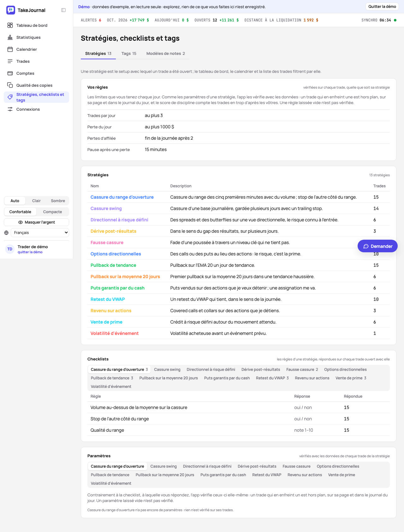Click the ALERTES 6 status entry

click(91, 20)
